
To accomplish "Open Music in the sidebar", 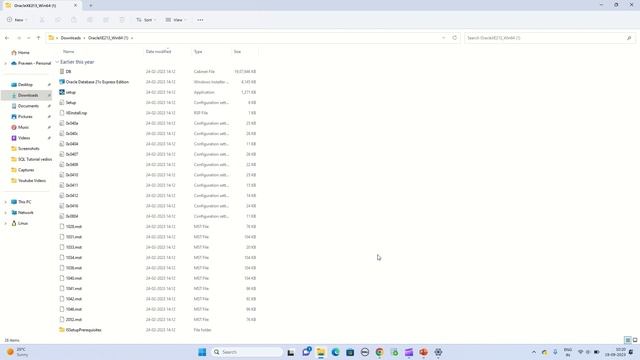I will [x=23, y=127].
